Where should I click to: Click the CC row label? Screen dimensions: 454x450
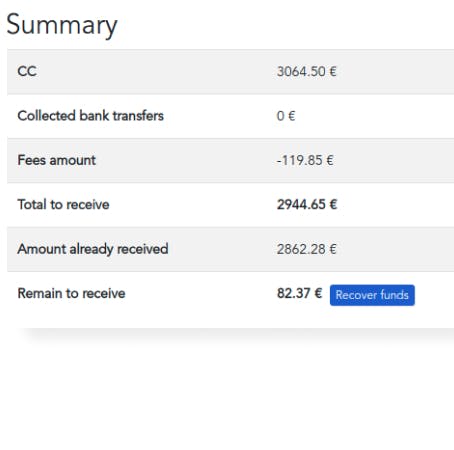pos(27,71)
